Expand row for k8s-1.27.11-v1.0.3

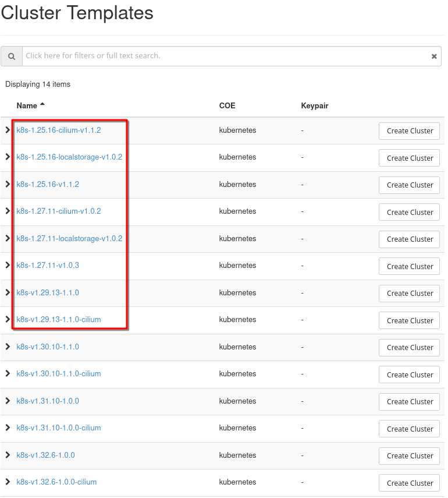8,266
